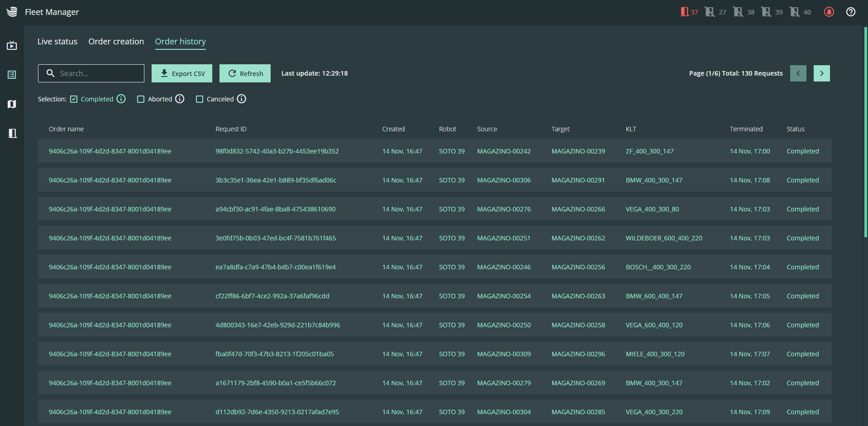Select KLT WILDEBOER_600_400_220 cell

pyautogui.click(x=664, y=238)
